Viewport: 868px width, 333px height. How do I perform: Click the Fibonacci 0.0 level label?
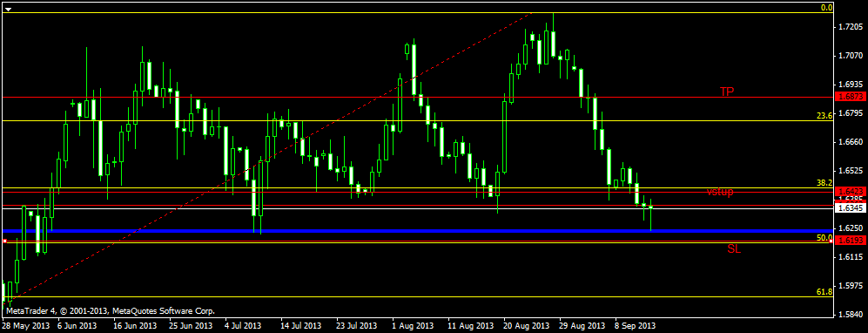826,8
